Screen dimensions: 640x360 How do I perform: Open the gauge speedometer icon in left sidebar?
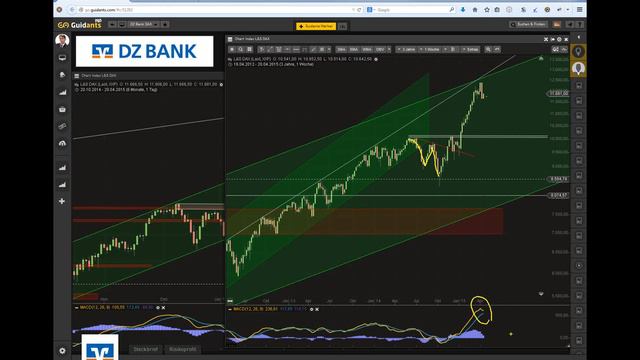click(x=62, y=143)
